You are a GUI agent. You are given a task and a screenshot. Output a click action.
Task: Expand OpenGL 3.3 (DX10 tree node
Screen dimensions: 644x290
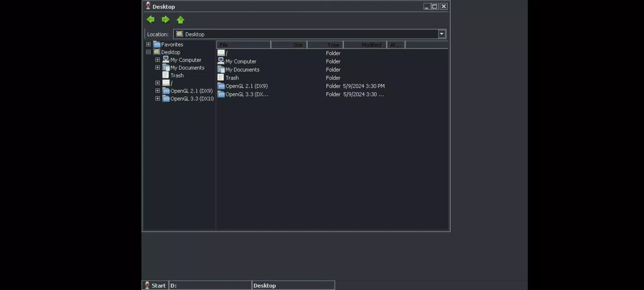pos(158,99)
